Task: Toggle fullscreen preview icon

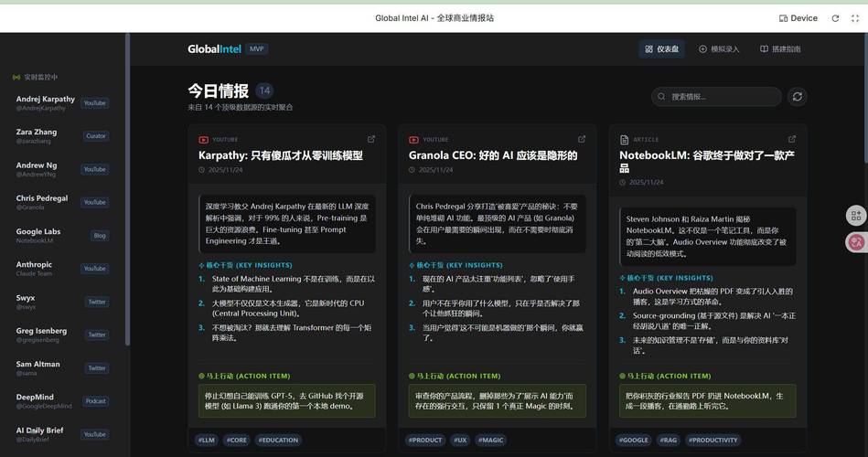Action: click(854, 18)
